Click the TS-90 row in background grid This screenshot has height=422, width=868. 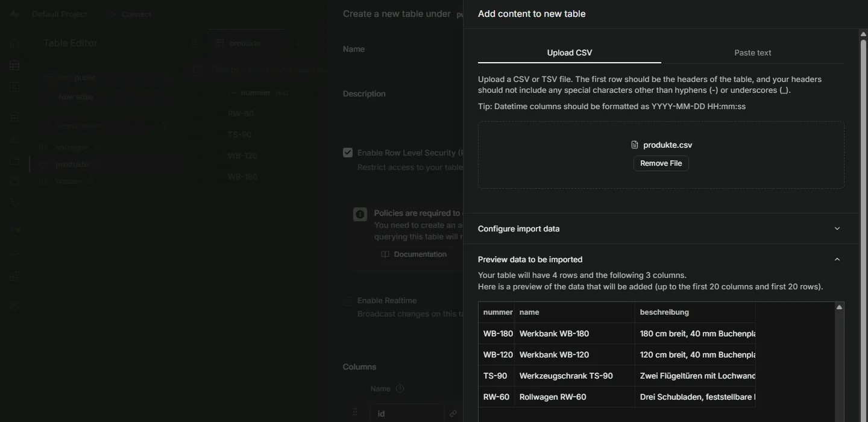[x=240, y=134]
